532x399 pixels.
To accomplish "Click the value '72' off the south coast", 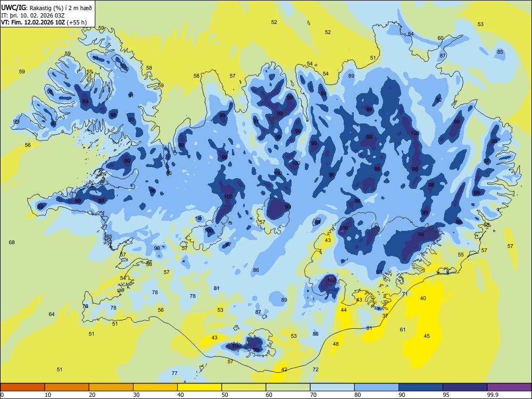I will tap(315, 370).
